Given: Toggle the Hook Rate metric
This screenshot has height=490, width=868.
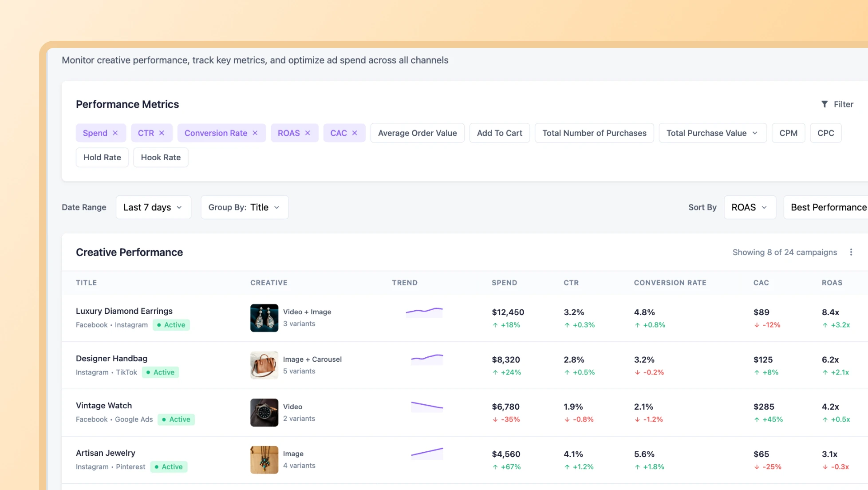Looking at the screenshot, I should (x=161, y=158).
